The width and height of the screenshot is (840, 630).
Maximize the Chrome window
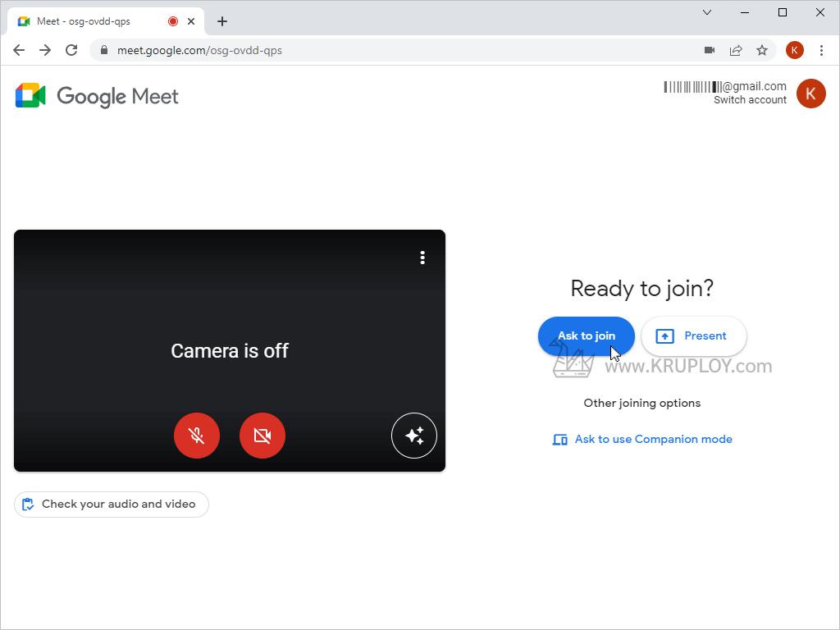(782, 12)
